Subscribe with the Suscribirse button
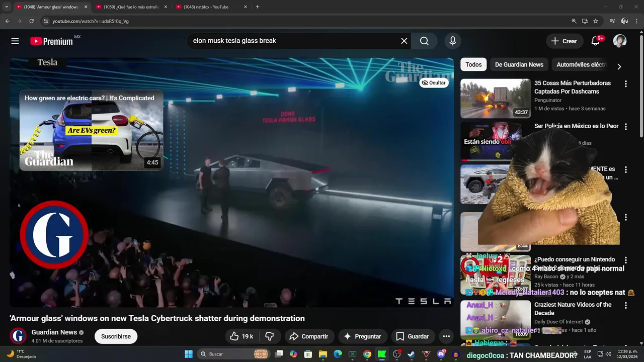The width and height of the screenshot is (644, 362). (116, 336)
